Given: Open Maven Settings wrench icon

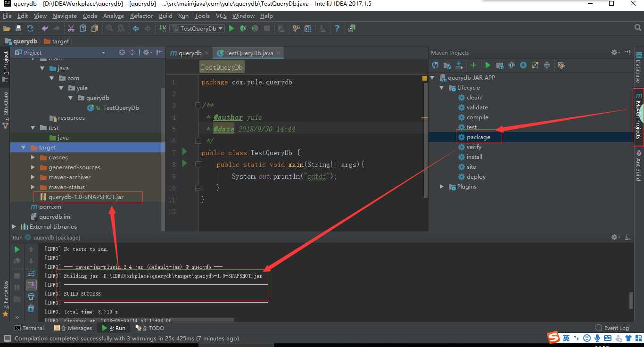Looking at the screenshot, I should [x=561, y=65].
